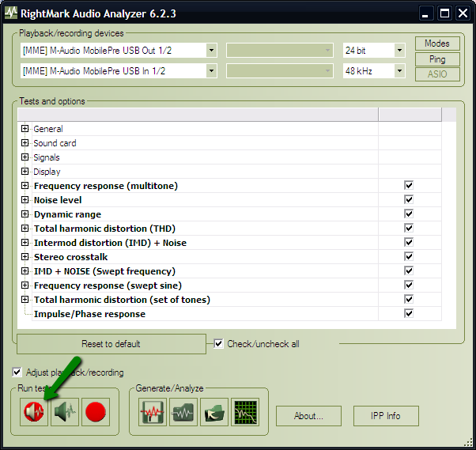Disable Impulse/Phase response test
476x450 pixels.
[409, 313]
